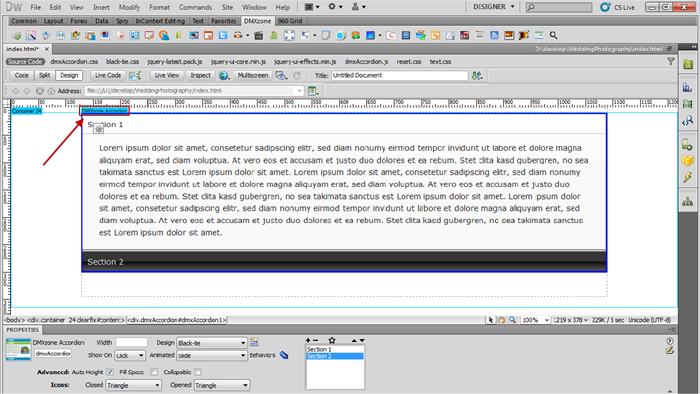Expand the Closed icon Triangle dropdown

(x=133, y=385)
